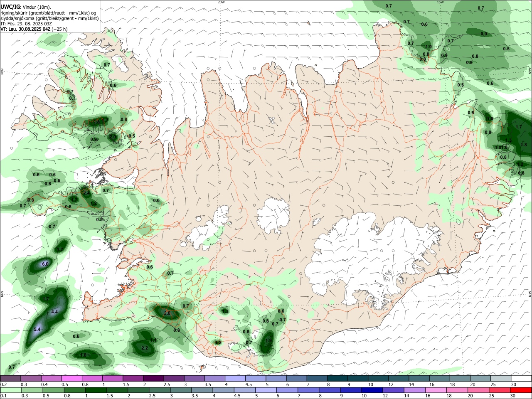Click the 15W longitude label
The width and height of the screenshot is (532, 399).
440,2
